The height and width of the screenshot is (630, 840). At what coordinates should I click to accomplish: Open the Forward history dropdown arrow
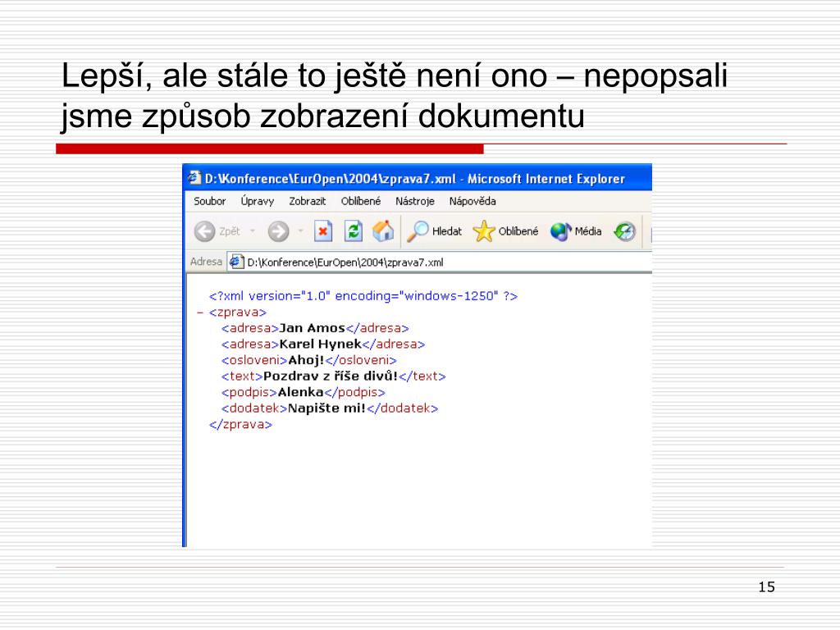click(300, 231)
